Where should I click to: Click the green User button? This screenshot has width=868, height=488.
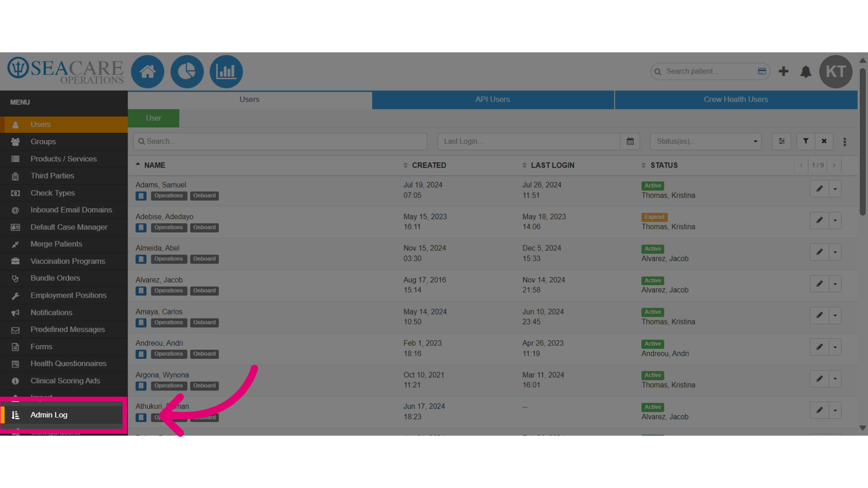154,118
